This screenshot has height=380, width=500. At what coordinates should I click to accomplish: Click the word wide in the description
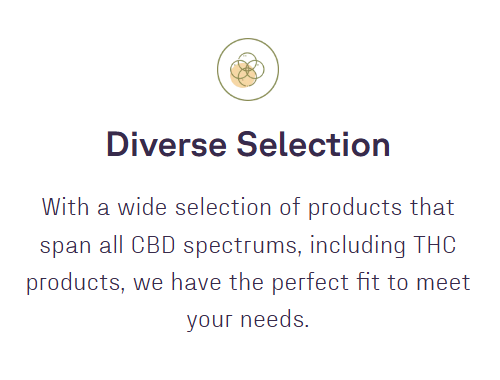tap(142, 207)
